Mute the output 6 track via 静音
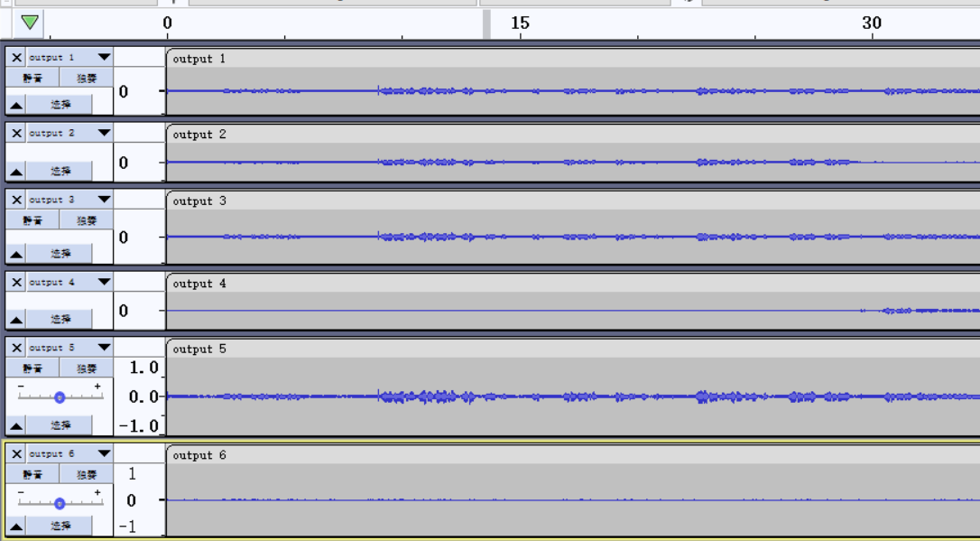 coord(32,475)
